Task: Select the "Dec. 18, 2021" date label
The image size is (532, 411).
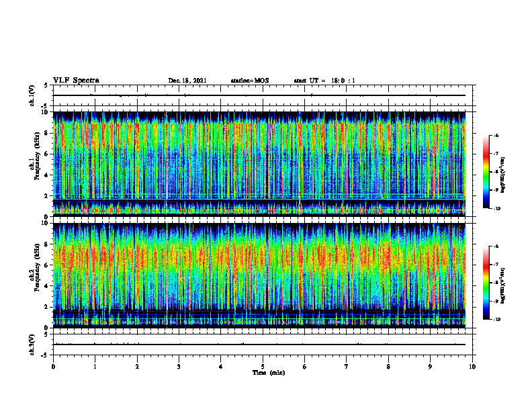Action: [187, 81]
